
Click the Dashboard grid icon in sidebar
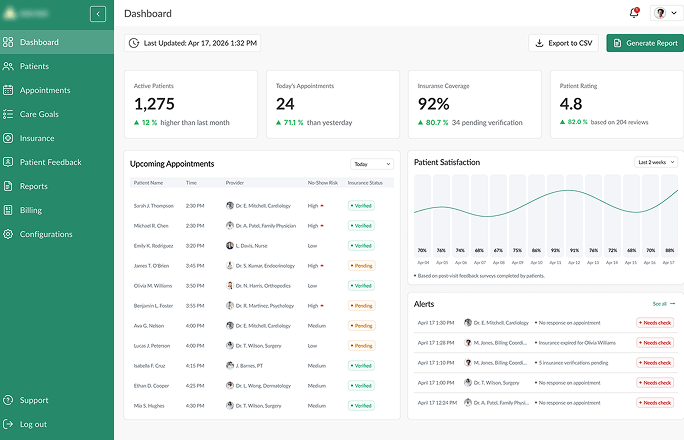point(8,42)
